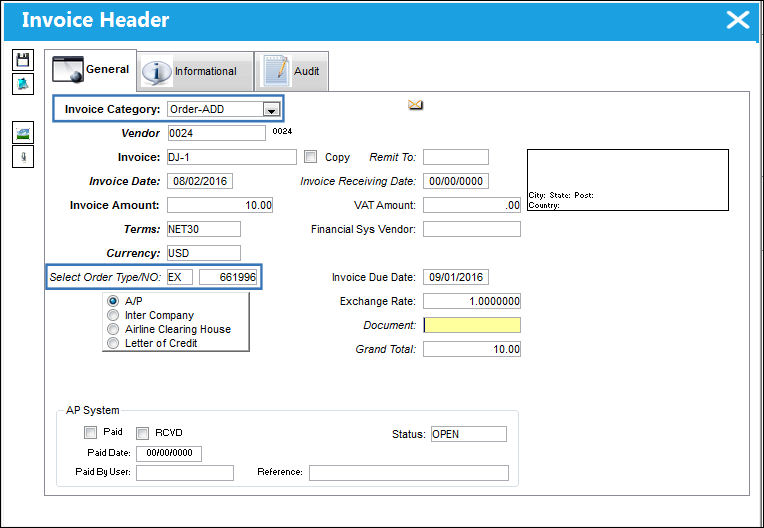Click the Reference field
Image resolution: width=764 pixels, height=528 pixels.
click(409, 472)
